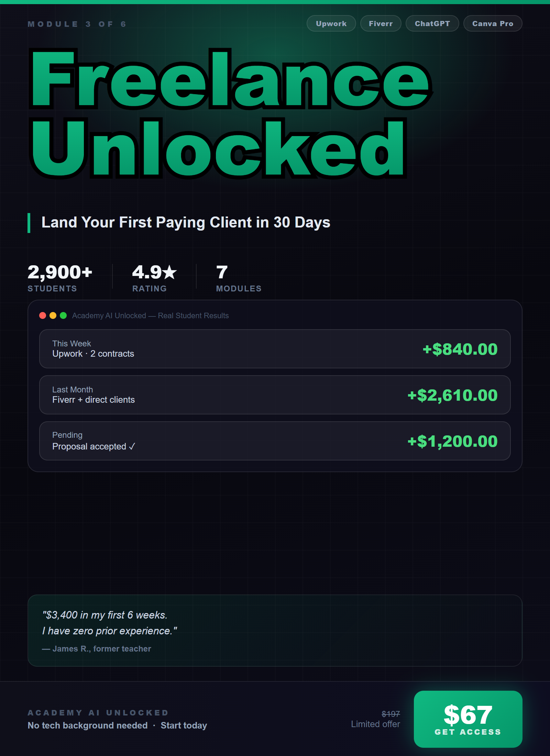The height and width of the screenshot is (756, 550).
Task: Select the Academy AI Unlocked title bar
Action: pyautogui.click(x=150, y=315)
